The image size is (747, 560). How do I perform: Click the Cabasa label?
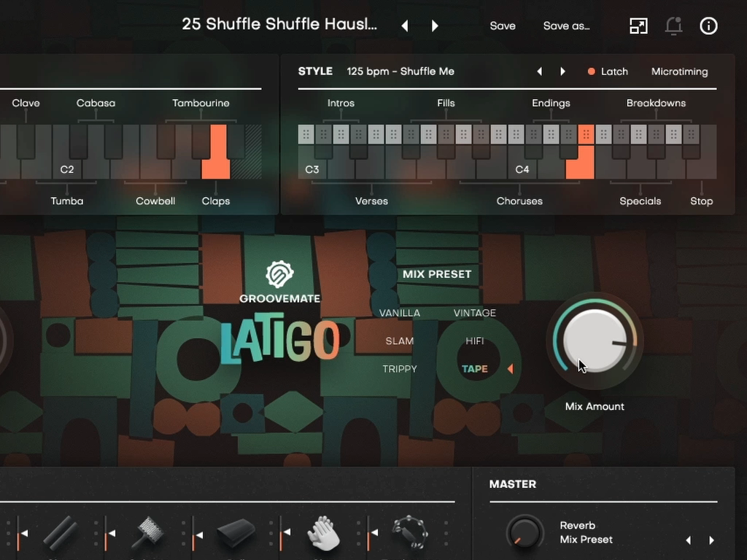point(96,103)
